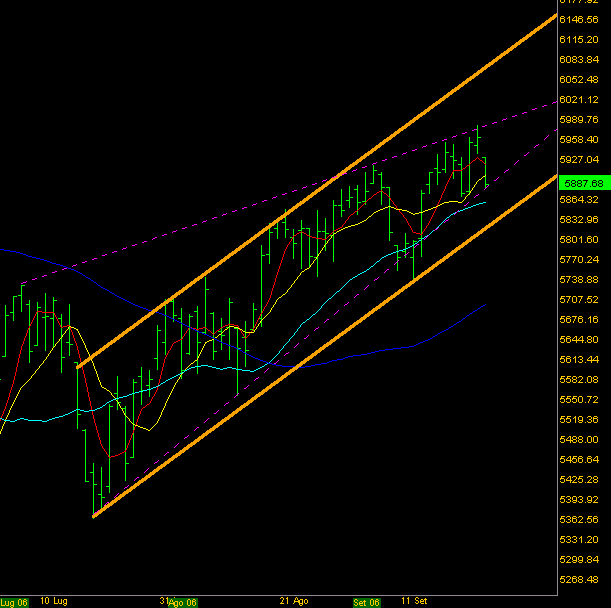
Task: Select the 21 Ago date label
Action: [294, 602]
